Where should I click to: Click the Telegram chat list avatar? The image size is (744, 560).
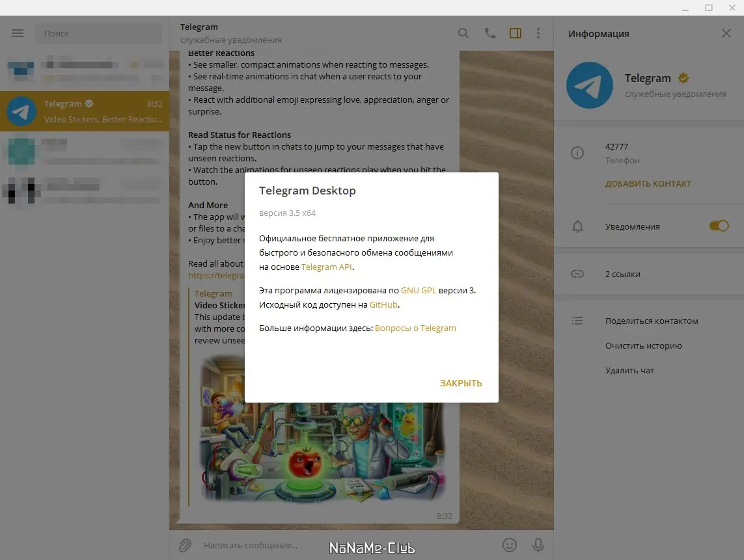click(x=21, y=111)
